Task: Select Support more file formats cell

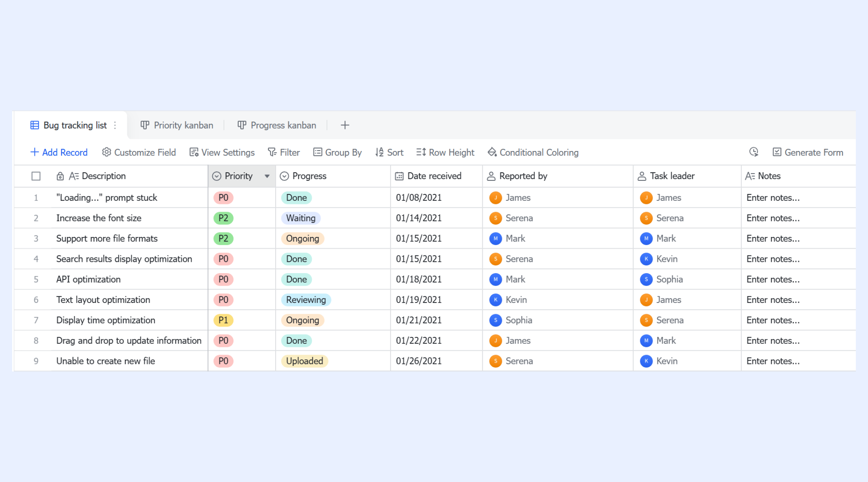Action: pyautogui.click(x=129, y=239)
